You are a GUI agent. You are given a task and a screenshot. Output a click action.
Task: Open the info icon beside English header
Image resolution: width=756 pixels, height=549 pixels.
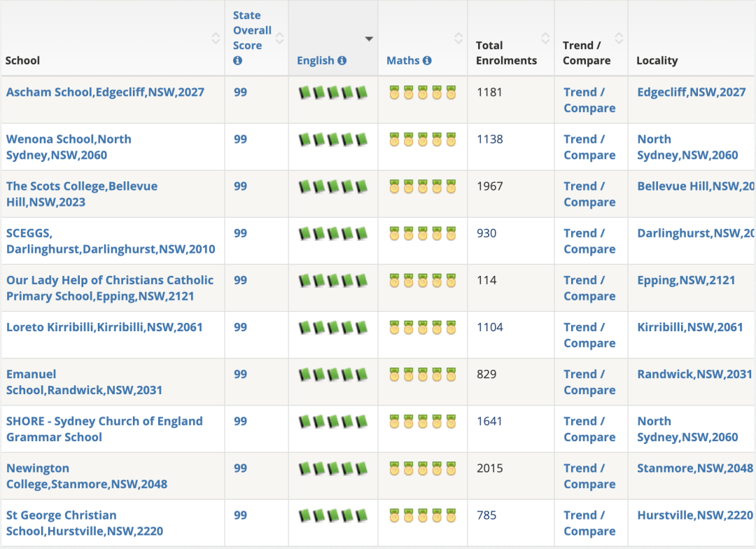tap(342, 60)
